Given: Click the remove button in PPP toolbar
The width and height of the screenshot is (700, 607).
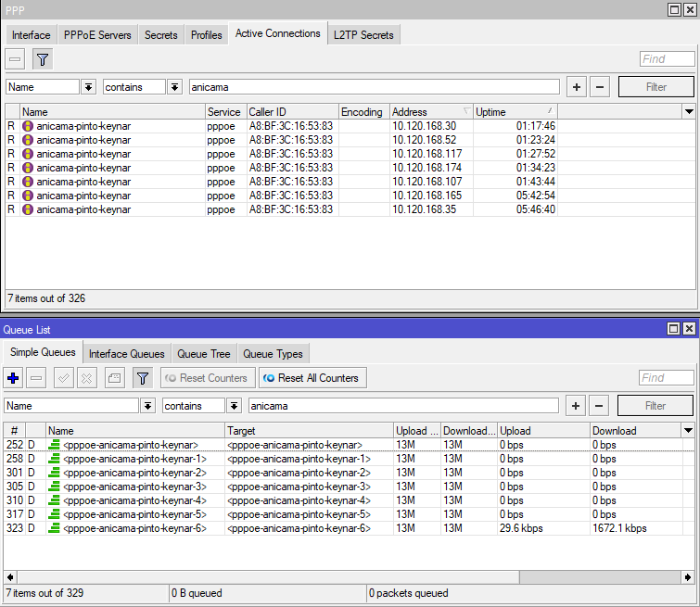Looking at the screenshot, I should click(15, 59).
